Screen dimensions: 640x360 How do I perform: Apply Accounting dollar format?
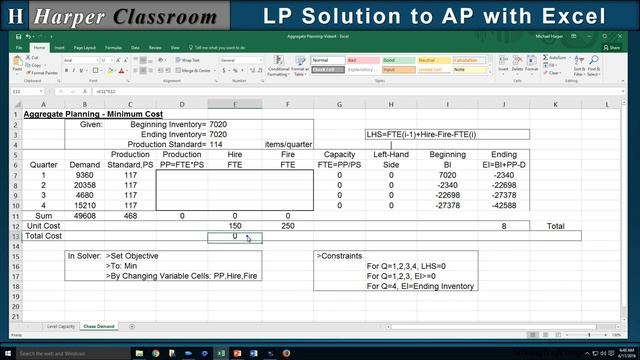224,71
